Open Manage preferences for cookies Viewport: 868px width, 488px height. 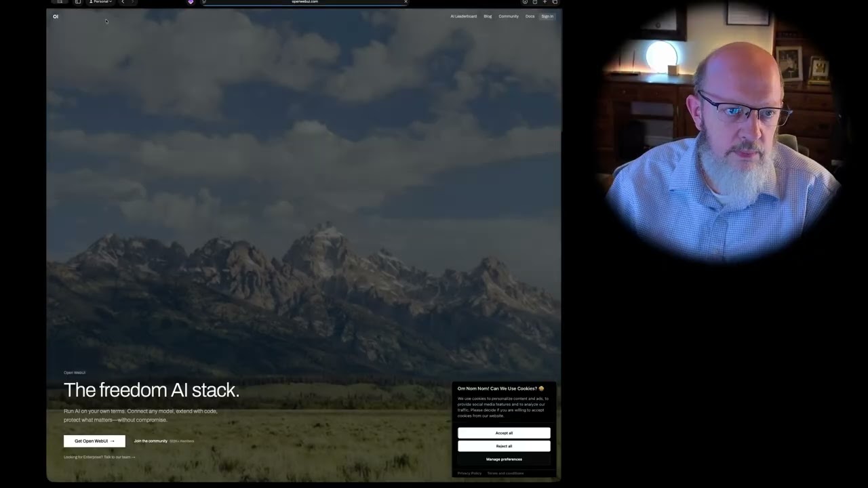click(x=504, y=460)
